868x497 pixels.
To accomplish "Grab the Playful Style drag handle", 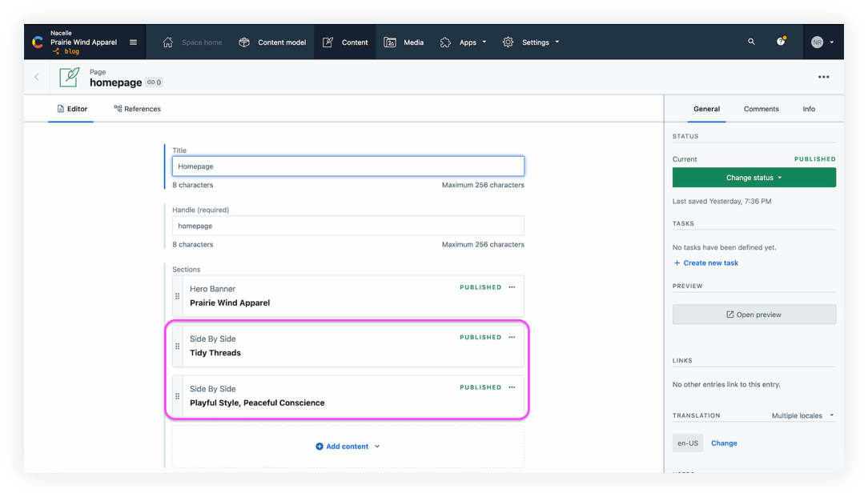I will 177,396.
